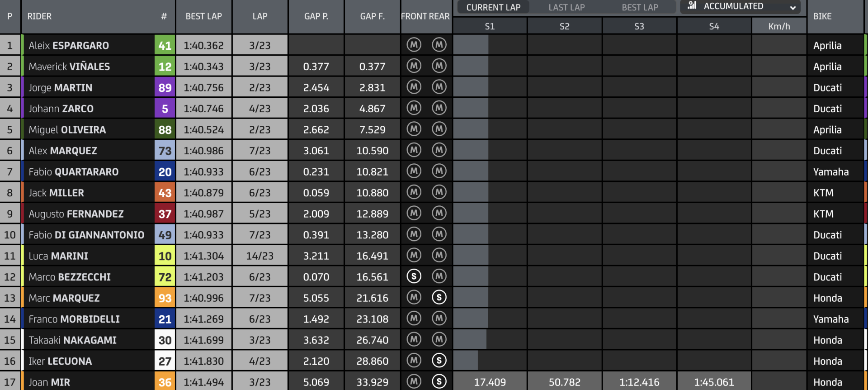Screen dimensions: 868x390
Task: Click the front tyre icon for Joan Mir
Action: [x=414, y=381]
